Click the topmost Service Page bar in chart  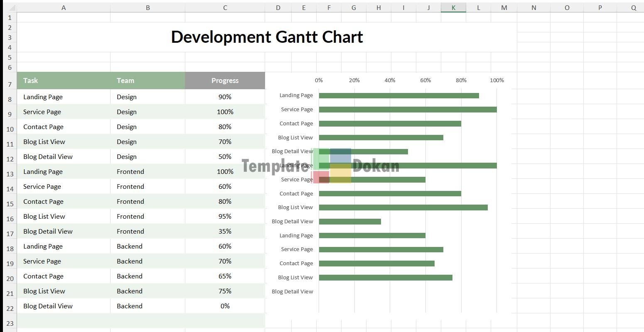point(407,110)
